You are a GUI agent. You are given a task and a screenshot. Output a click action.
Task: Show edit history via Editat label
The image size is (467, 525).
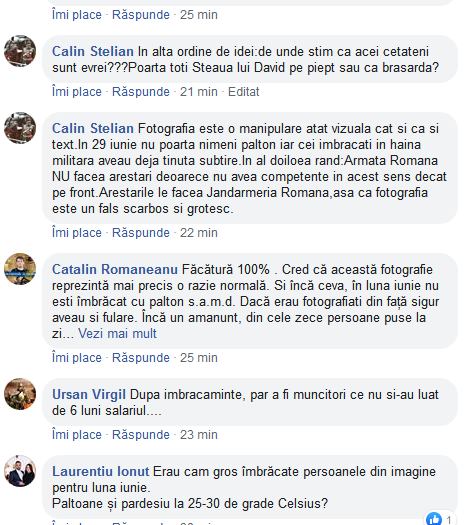(244, 91)
